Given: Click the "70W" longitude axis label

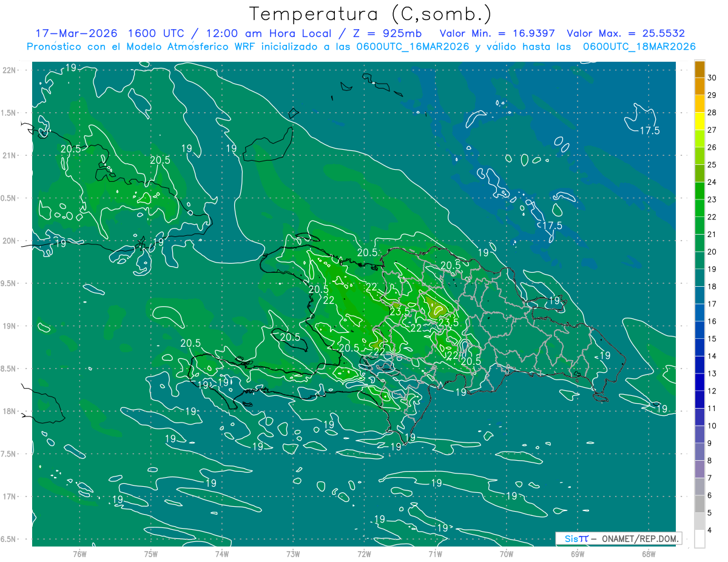Looking at the screenshot, I should (507, 554).
